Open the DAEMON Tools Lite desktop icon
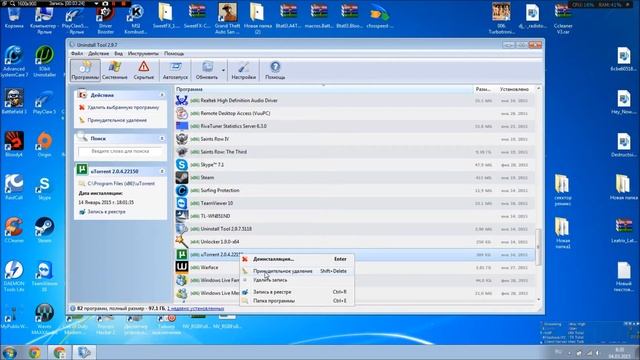The height and width of the screenshot is (360, 640). (13, 276)
